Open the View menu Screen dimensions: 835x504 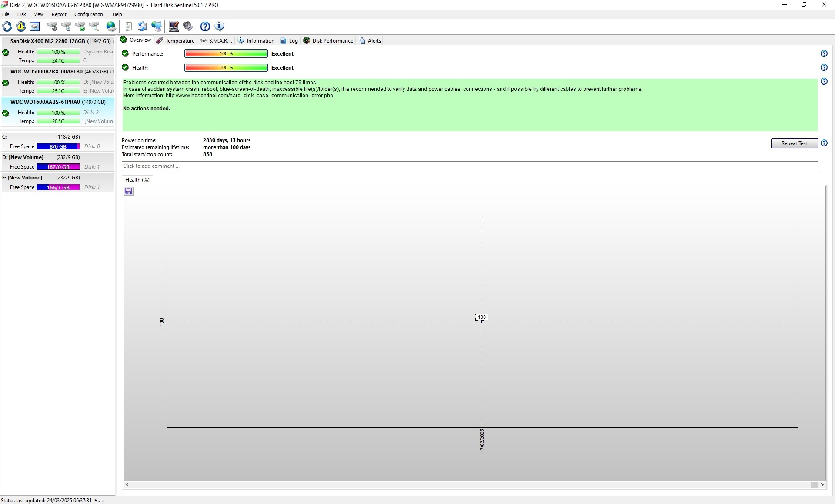pyautogui.click(x=39, y=14)
